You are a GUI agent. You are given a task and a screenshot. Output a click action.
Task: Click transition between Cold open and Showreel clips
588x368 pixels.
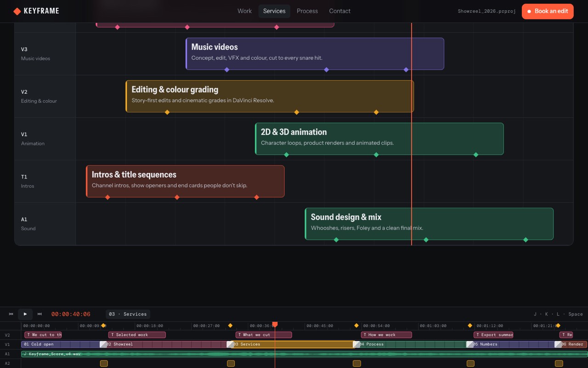pyautogui.click(x=103, y=344)
